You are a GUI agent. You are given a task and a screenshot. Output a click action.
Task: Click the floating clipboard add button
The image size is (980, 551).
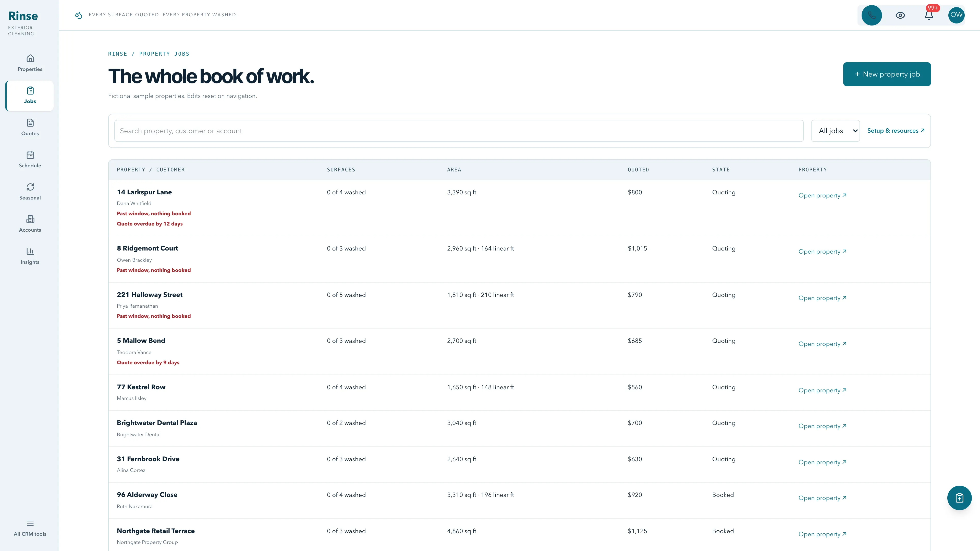[x=959, y=498]
